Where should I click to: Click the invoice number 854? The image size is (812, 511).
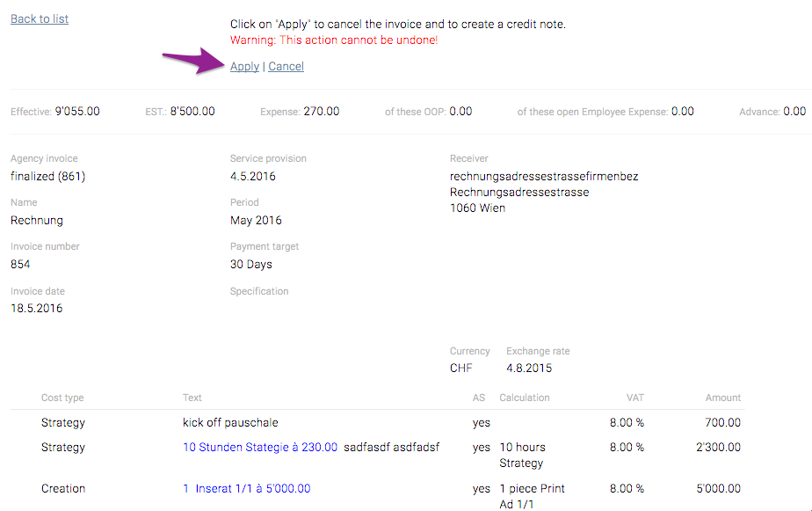coord(20,265)
